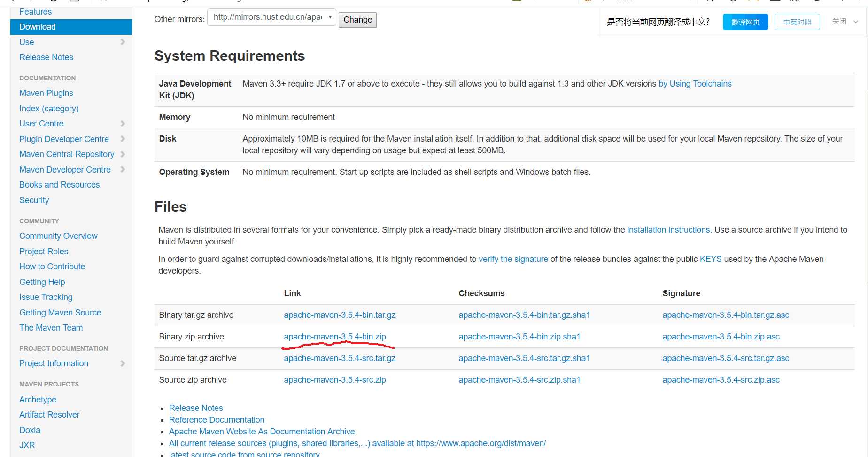Image resolution: width=868 pixels, height=457 pixels.
Task: Expand the Use submenu chevron
Action: [123, 42]
